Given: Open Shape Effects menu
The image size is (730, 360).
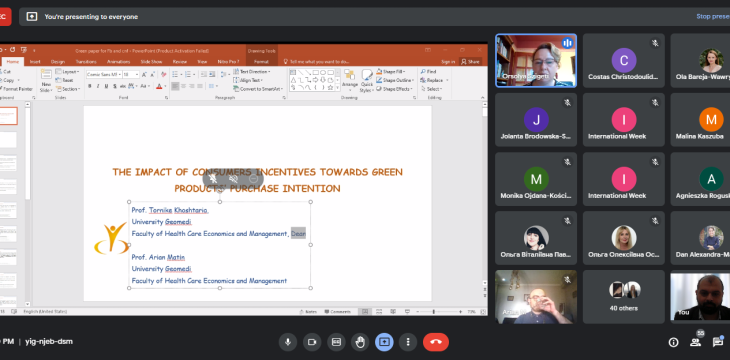Looking at the screenshot, I should coord(394,89).
